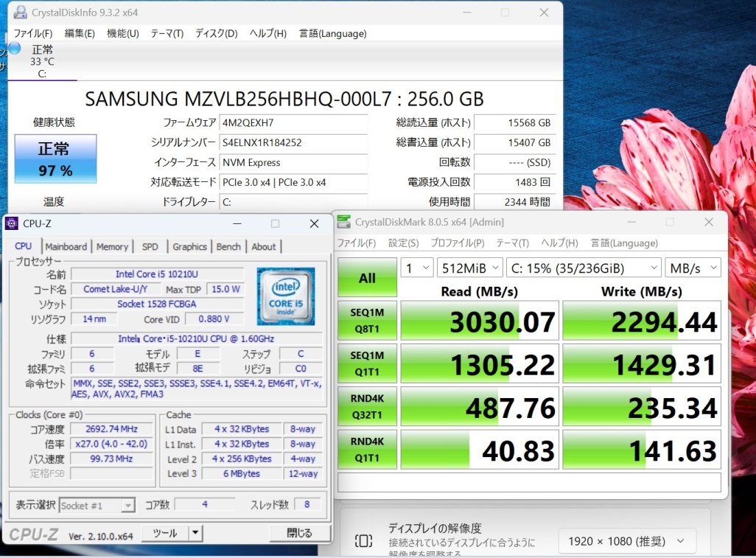Click the core speed value 2692.74 MHz
The image size is (756, 558).
pos(111,429)
